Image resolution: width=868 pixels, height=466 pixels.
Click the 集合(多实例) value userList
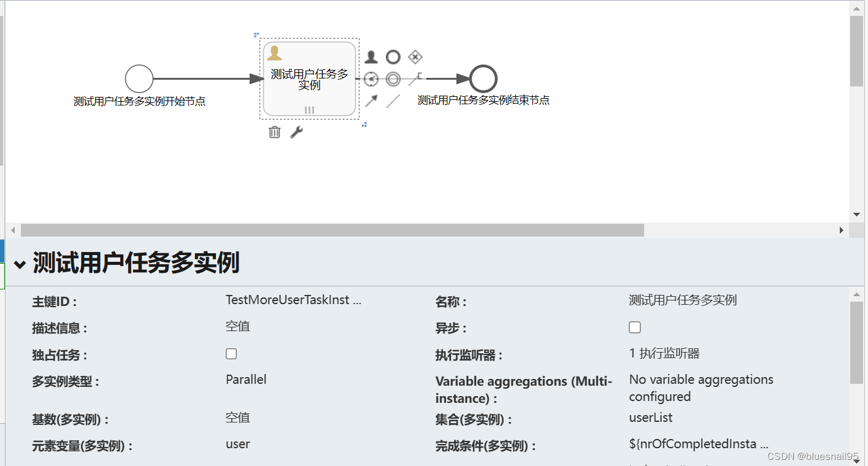[x=651, y=418]
